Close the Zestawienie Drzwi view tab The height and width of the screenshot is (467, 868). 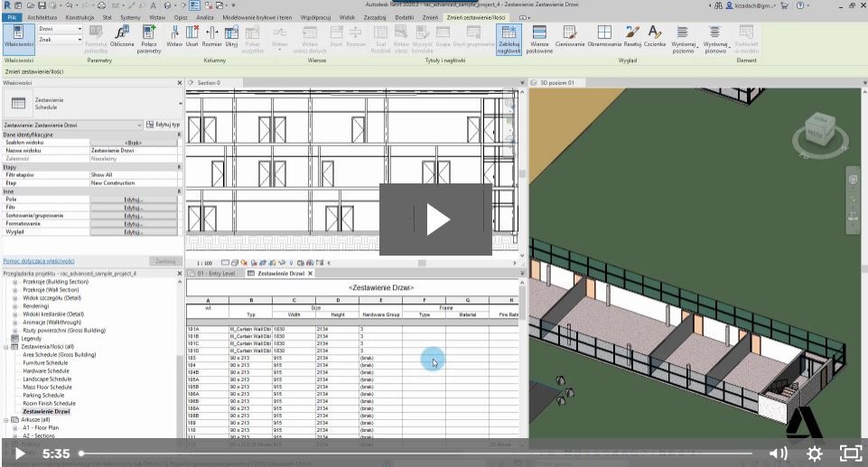(310, 274)
